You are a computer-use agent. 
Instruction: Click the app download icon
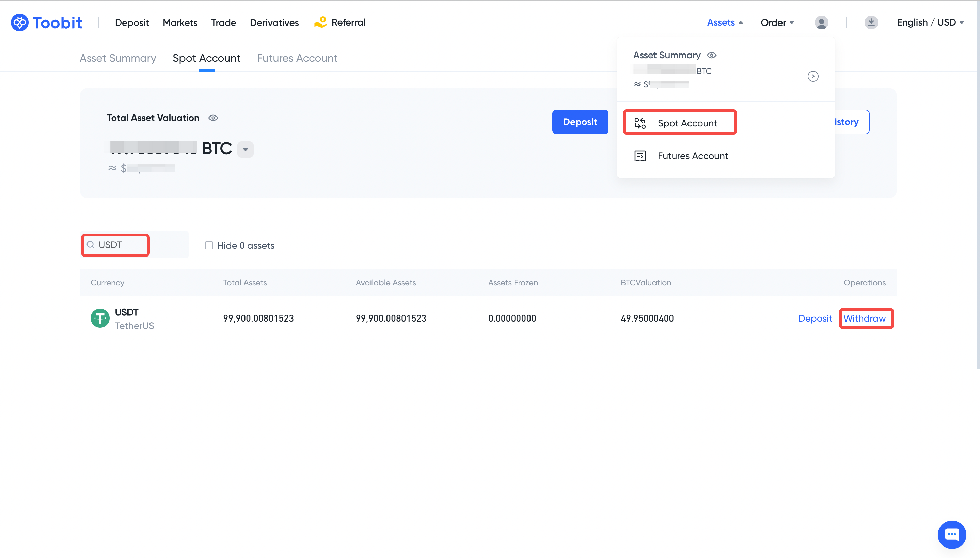[871, 22]
